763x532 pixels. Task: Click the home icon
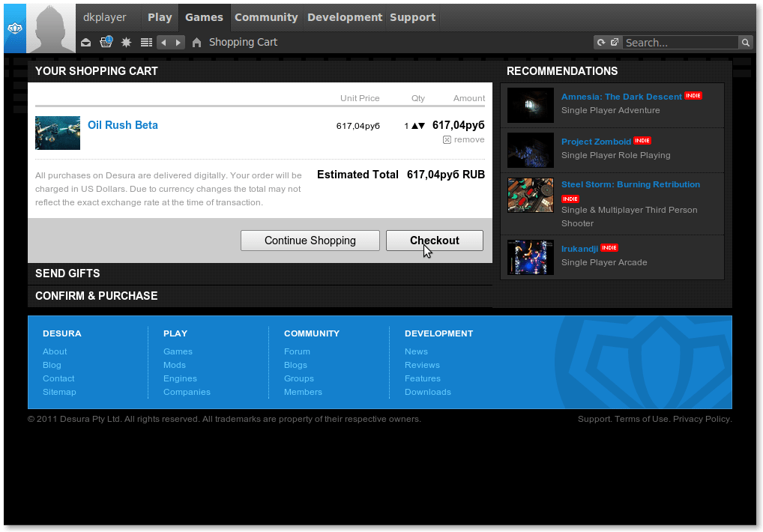[x=196, y=43]
